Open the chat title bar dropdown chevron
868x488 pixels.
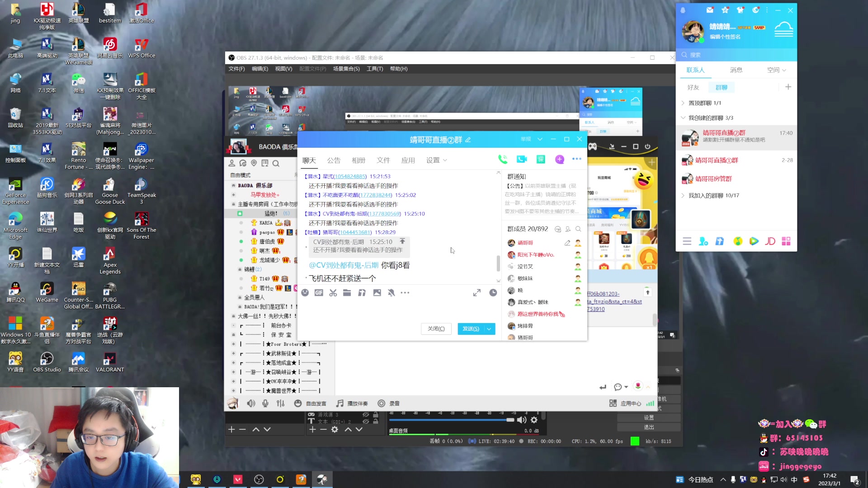coord(540,139)
